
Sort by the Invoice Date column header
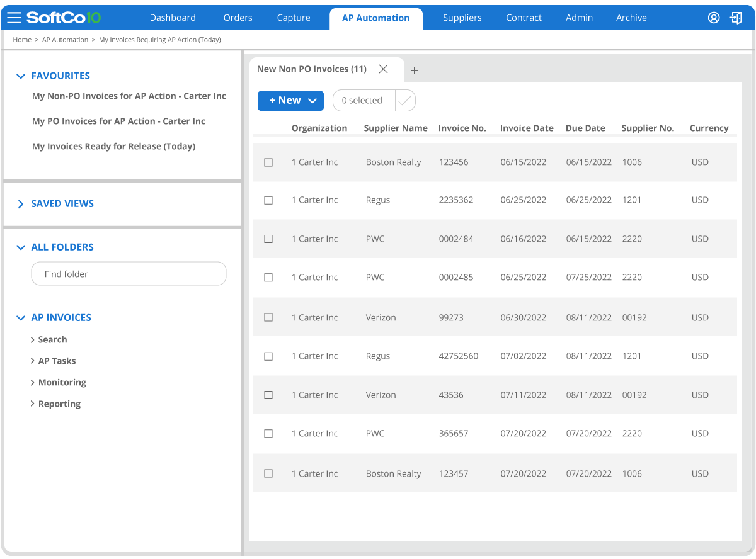tap(527, 128)
